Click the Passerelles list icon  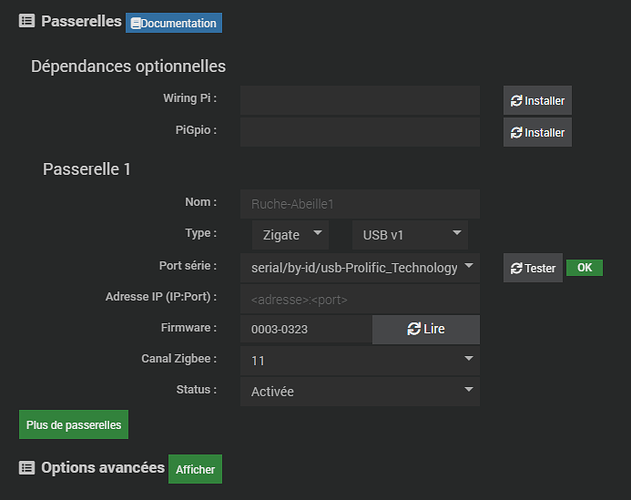tap(27, 21)
